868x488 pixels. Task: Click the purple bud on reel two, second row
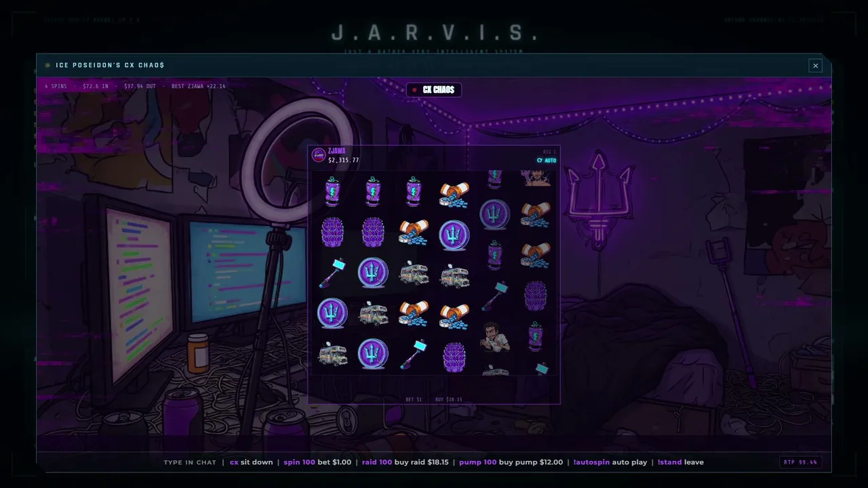pos(373,232)
